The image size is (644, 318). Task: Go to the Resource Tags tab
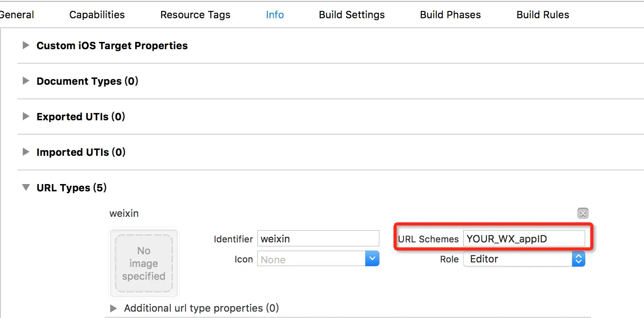[195, 15]
